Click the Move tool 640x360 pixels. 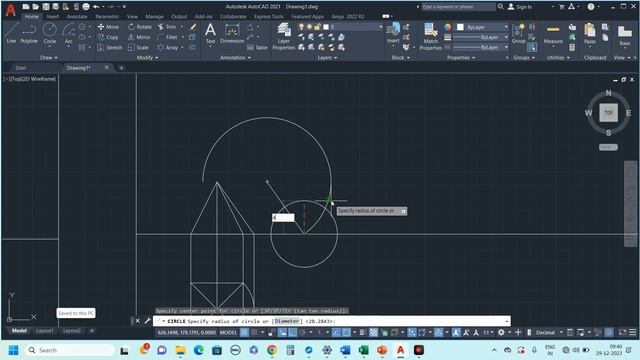point(108,27)
